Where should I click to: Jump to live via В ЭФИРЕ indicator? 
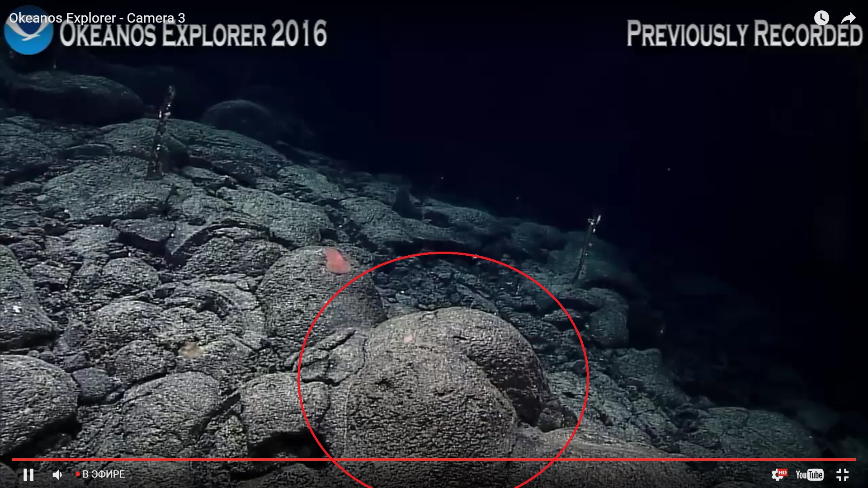pyautogui.click(x=100, y=474)
